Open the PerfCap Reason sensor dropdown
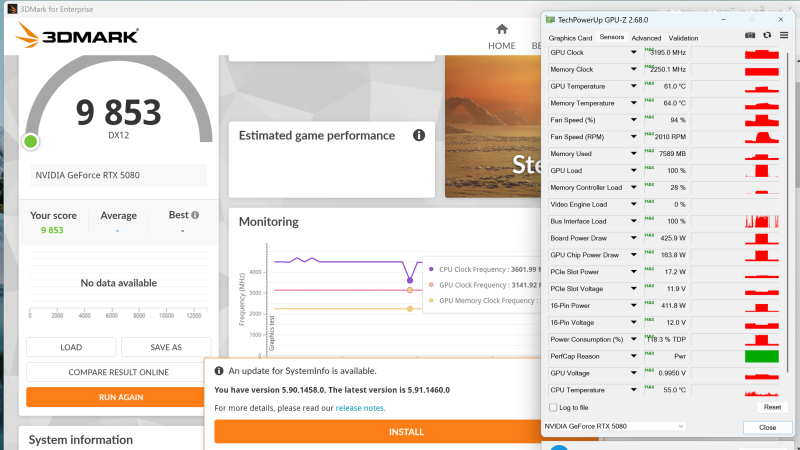 click(x=634, y=356)
